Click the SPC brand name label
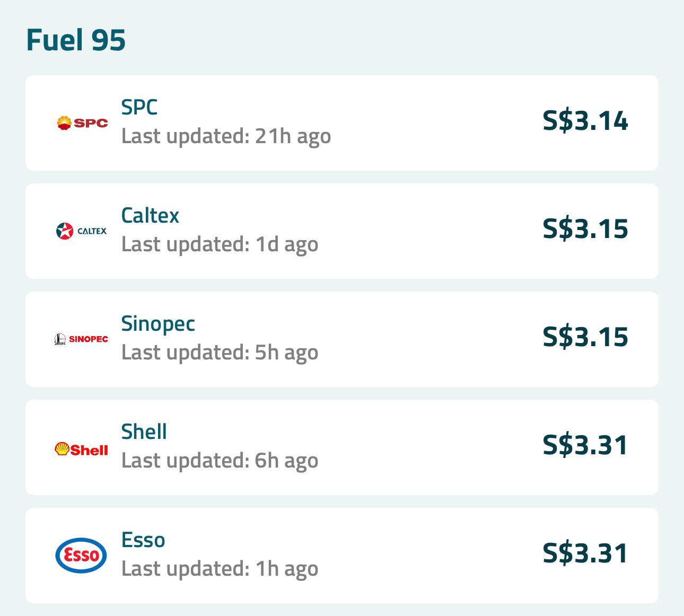Image resolution: width=684 pixels, height=616 pixels. pyautogui.click(x=139, y=108)
